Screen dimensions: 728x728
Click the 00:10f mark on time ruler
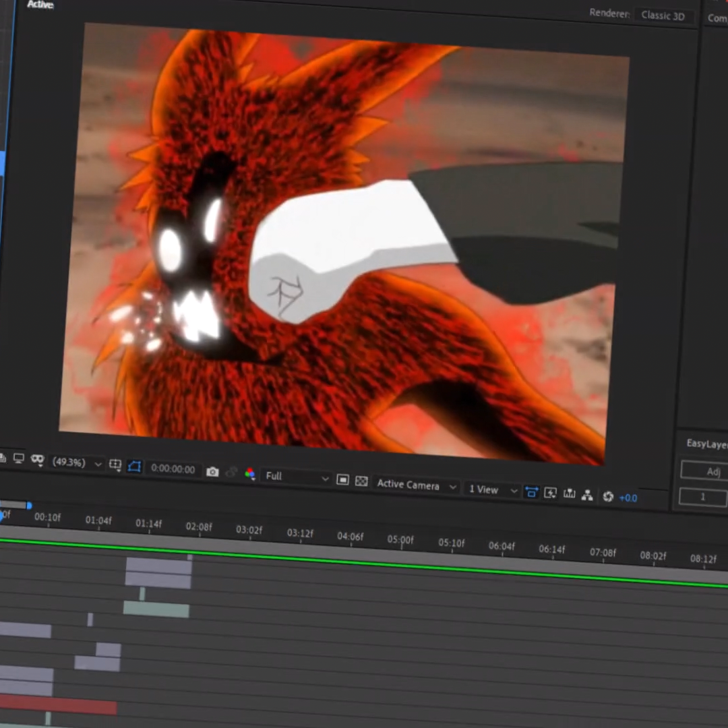[x=48, y=517]
